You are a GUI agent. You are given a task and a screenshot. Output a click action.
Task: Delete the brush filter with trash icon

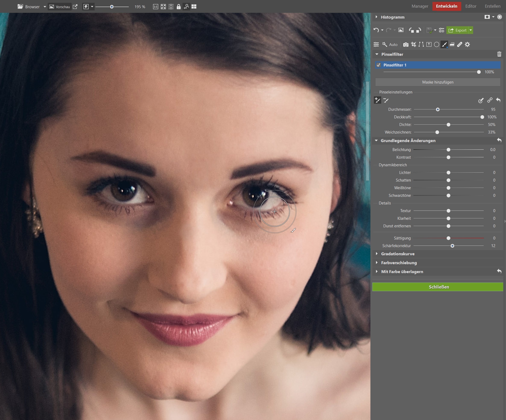point(499,54)
